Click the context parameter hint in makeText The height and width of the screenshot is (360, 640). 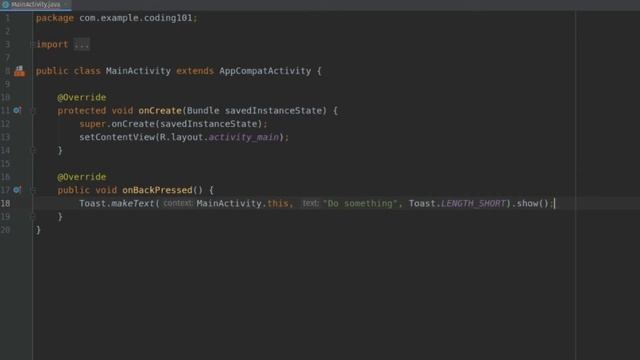(x=178, y=203)
